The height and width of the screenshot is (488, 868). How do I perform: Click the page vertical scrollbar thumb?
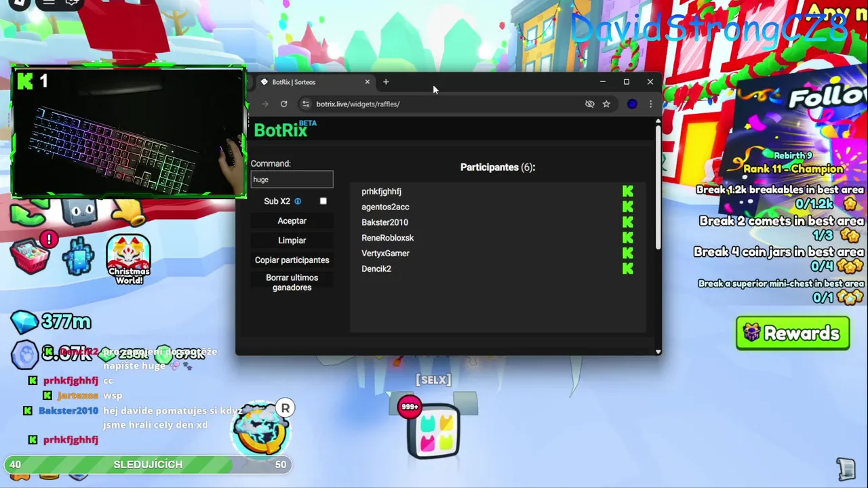pos(658,188)
